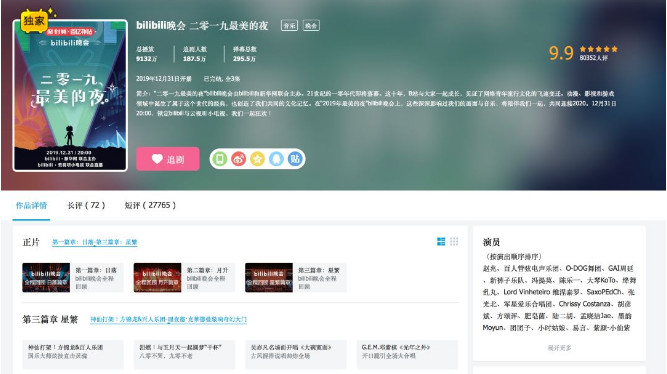This screenshot has height=374, width=667.
Task: Select the 作品详情 tab
Action: pos(31,206)
